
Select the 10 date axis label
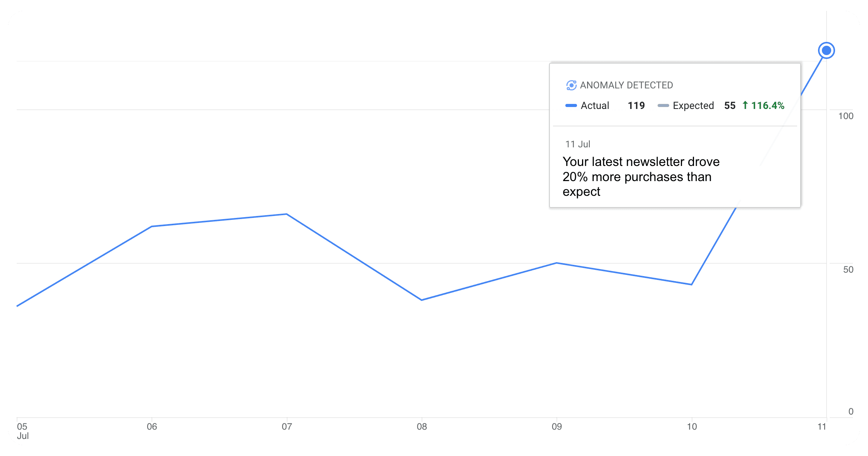click(692, 427)
